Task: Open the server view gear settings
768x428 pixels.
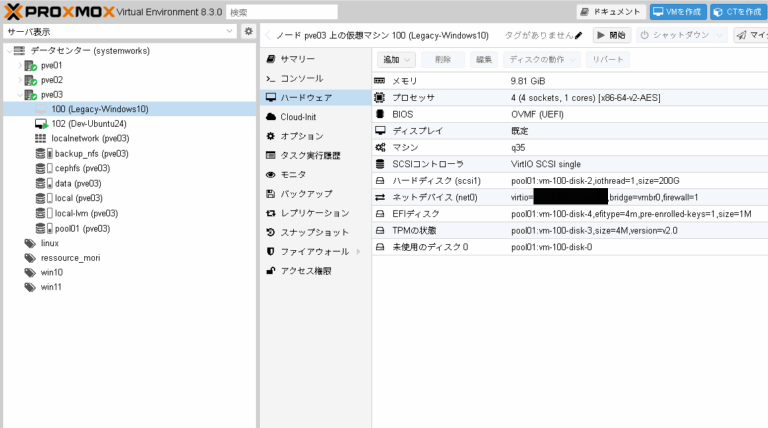Action: [249, 31]
